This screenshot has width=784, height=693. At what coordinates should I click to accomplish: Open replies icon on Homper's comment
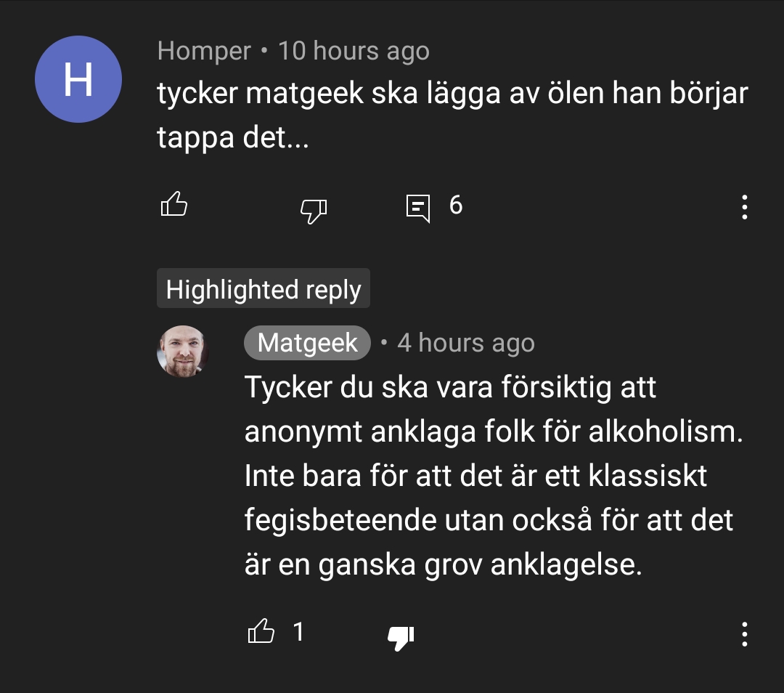(418, 208)
